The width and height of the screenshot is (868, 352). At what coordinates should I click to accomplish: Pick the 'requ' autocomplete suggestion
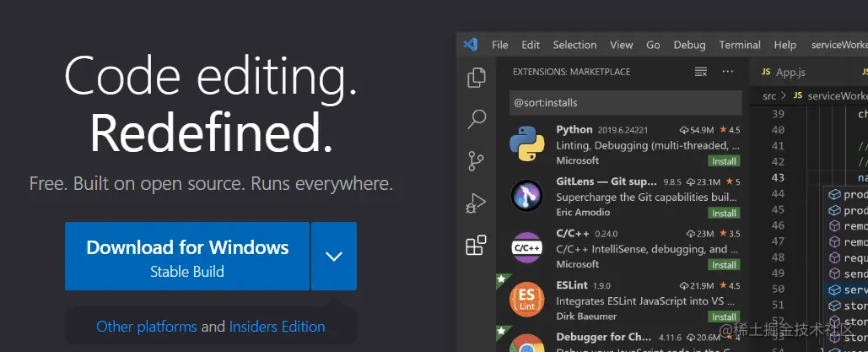pyautogui.click(x=846, y=257)
